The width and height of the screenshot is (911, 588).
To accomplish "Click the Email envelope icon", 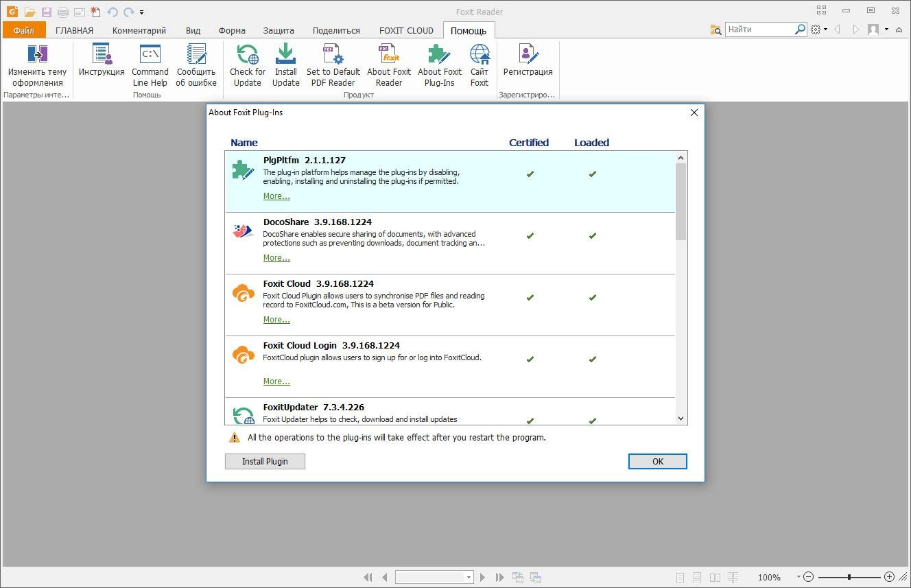I will pyautogui.click(x=79, y=12).
